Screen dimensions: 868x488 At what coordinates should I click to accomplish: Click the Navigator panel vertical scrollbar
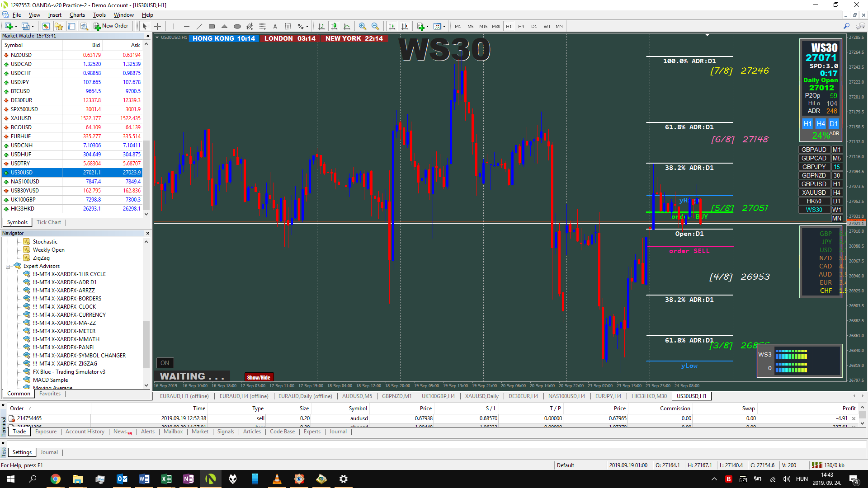[146, 314]
